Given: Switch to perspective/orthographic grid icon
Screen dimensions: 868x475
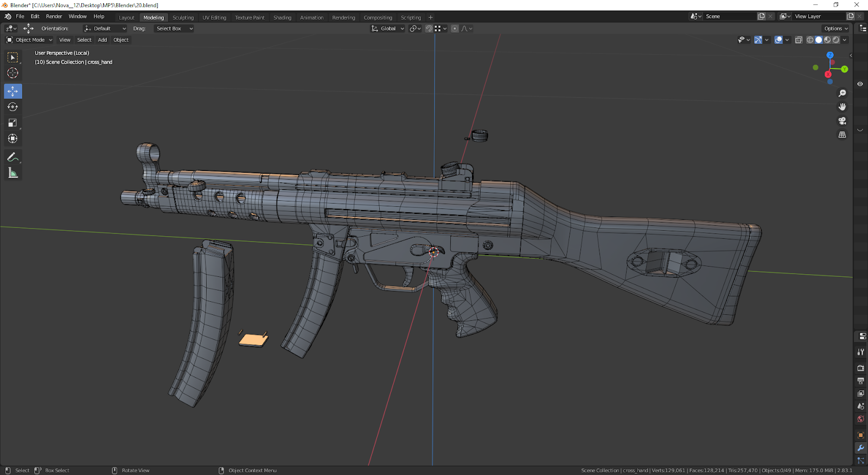Looking at the screenshot, I should click(842, 135).
